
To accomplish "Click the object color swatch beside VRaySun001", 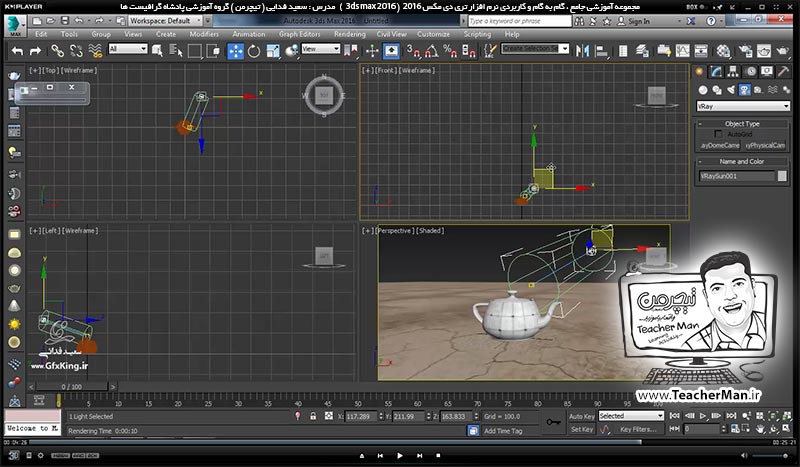I will point(782,176).
